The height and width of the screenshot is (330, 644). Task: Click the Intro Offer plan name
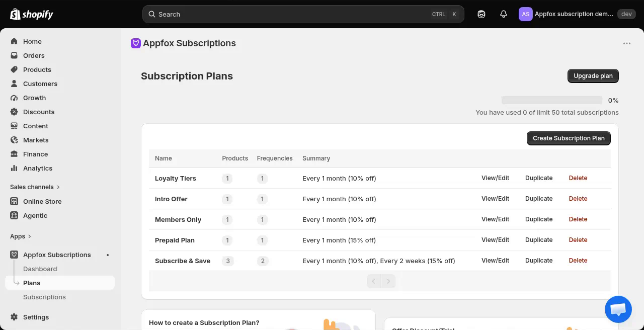click(x=171, y=199)
